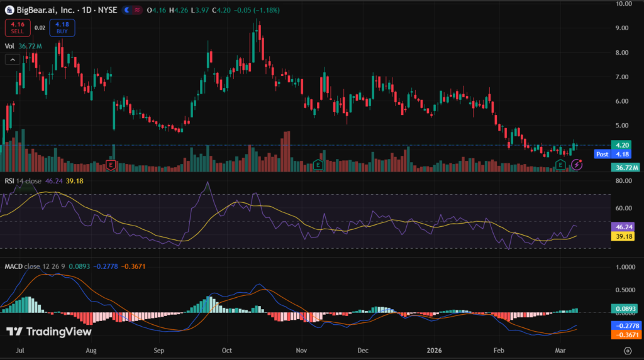Image resolution: width=644 pixels, height=360 pixels.
Task: Click the TradingView logo
Action: click(48, 332)
